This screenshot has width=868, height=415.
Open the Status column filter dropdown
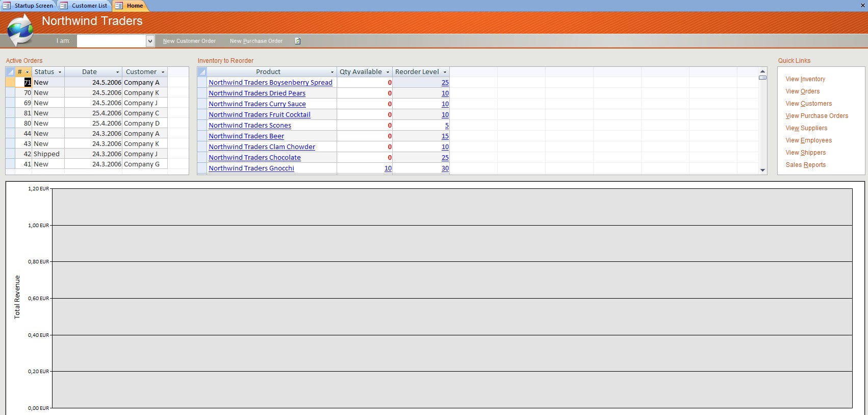tap(60, 72)
